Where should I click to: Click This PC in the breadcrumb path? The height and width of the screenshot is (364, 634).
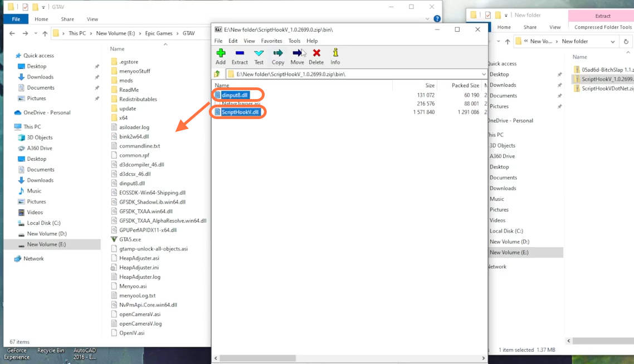click(x=77, y=33)
